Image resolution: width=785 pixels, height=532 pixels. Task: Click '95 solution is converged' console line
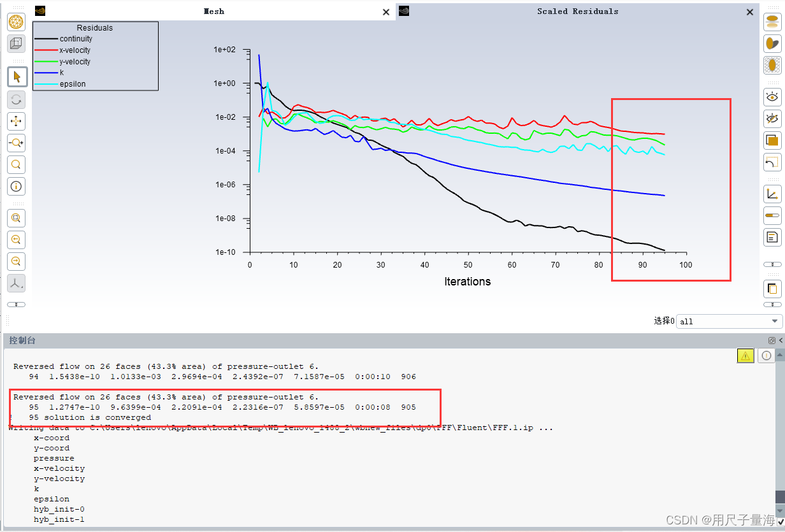coord(90,417)
